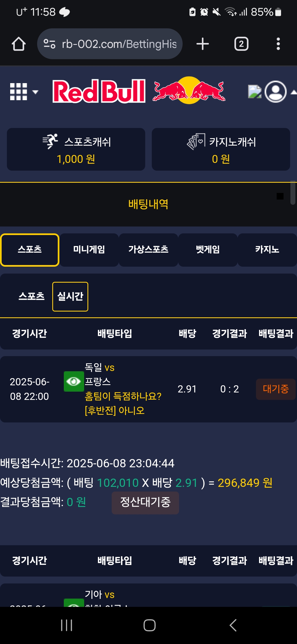The image size is (297, 644).
Task: Open the tab switcher showing 2 tabs
Action: [x=241, y=44]
